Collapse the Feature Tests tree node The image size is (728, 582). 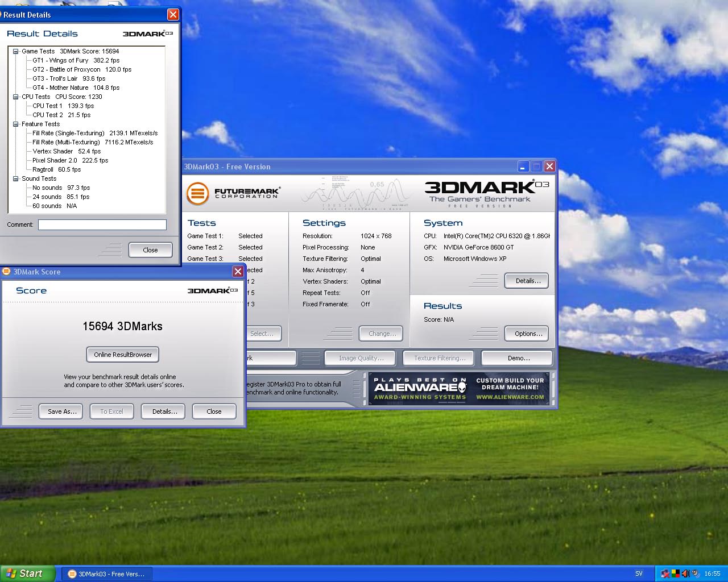[x=16, y=124]
